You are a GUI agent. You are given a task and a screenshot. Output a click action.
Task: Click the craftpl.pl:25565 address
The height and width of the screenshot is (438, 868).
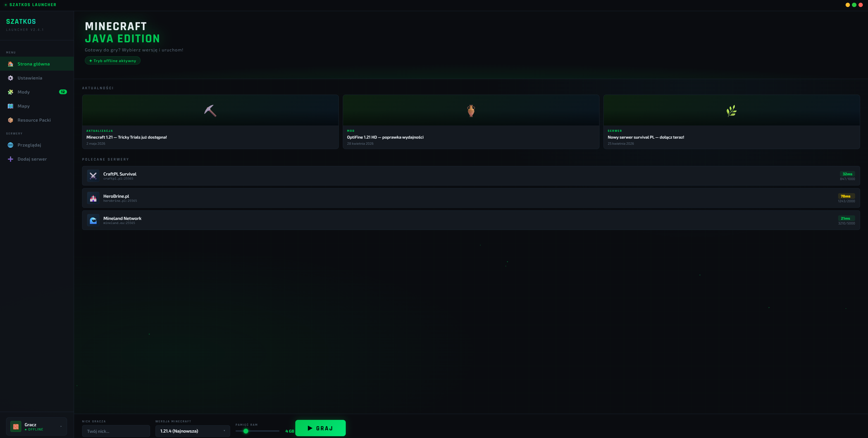[118, 179]
